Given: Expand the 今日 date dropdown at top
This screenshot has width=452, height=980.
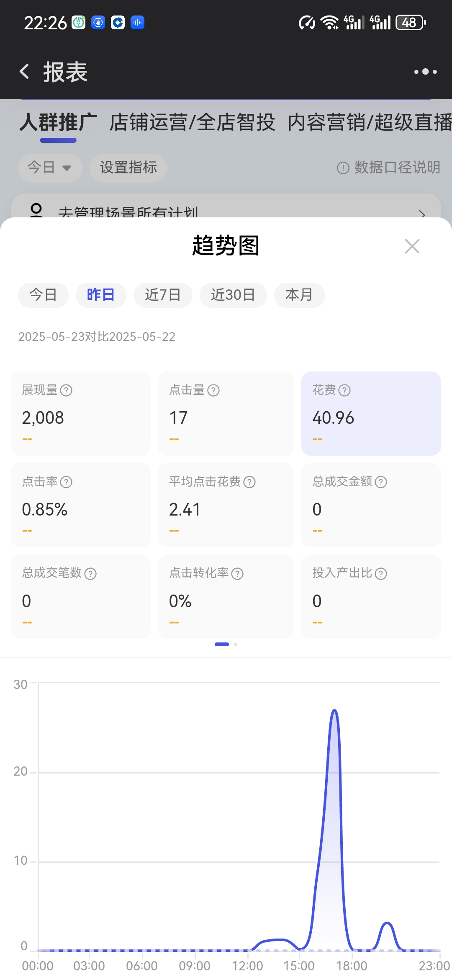Looking at the screenshot, I should click(x=49, y=168).
